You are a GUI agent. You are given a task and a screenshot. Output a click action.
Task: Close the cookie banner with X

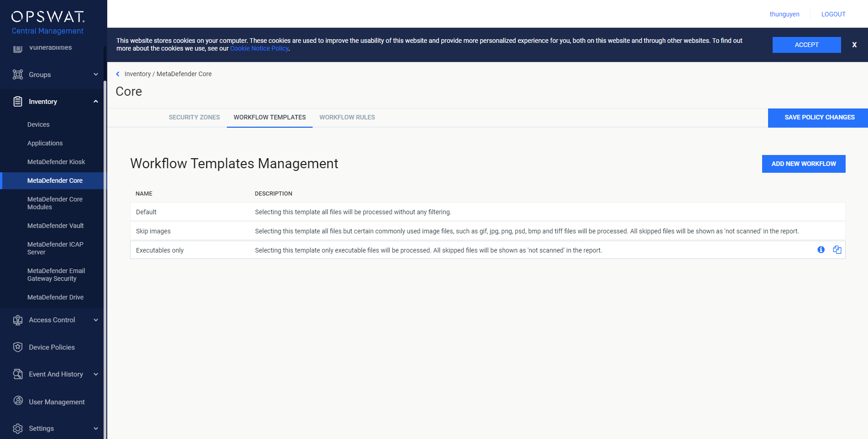coord(854,45)
